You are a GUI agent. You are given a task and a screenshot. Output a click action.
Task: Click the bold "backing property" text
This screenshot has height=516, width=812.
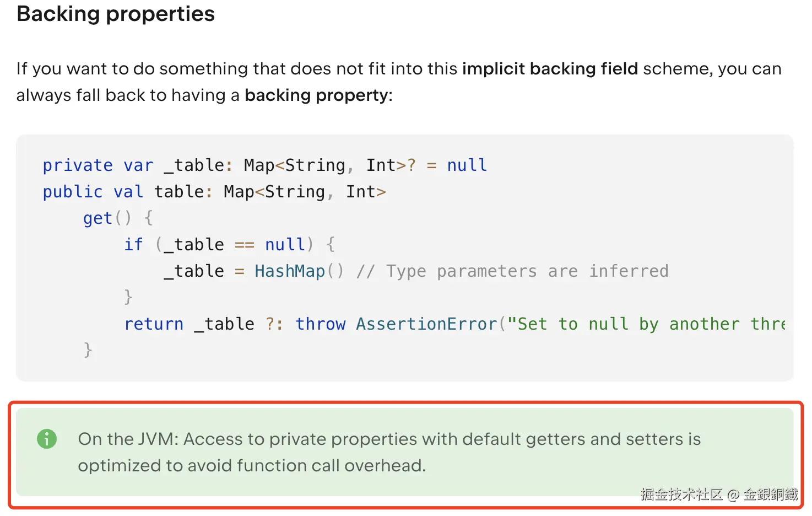317,95
